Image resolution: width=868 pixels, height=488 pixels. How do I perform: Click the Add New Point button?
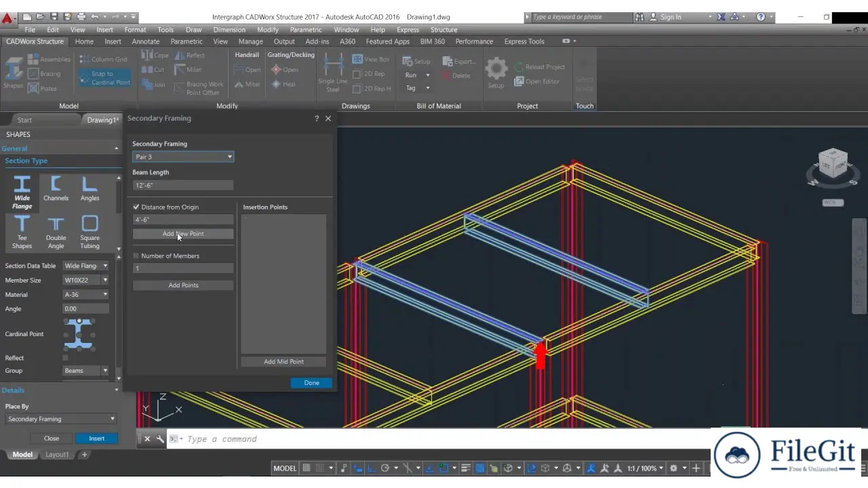click(183, 234)
